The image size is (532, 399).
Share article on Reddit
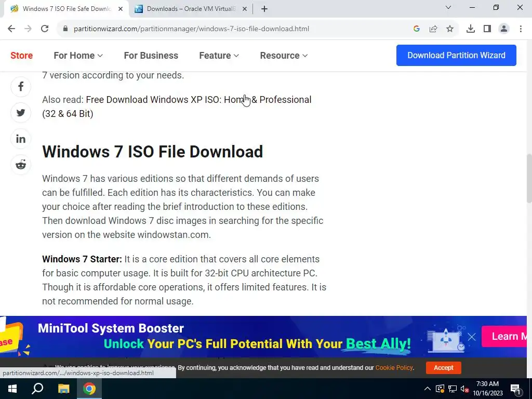tap(21, 165)
